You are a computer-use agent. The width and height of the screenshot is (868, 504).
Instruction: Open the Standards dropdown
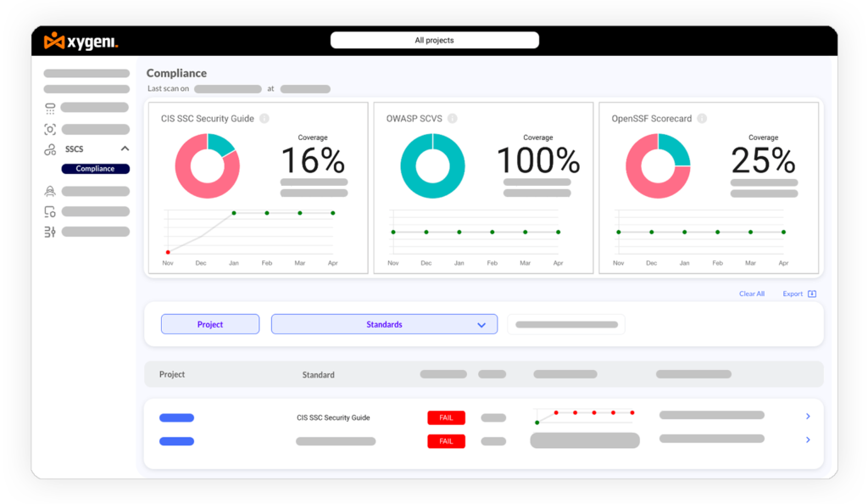384,325
